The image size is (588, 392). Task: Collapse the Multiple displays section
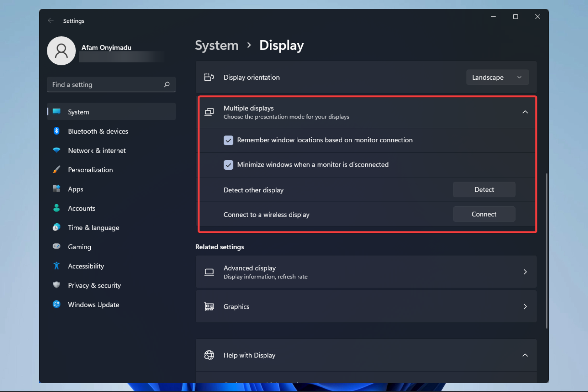click(x=525, y=112)
